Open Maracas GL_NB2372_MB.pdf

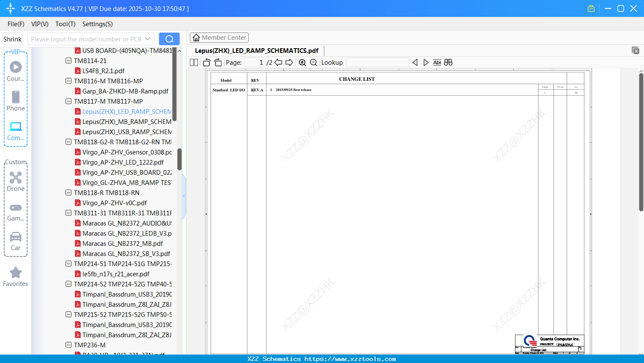point(123,243)
